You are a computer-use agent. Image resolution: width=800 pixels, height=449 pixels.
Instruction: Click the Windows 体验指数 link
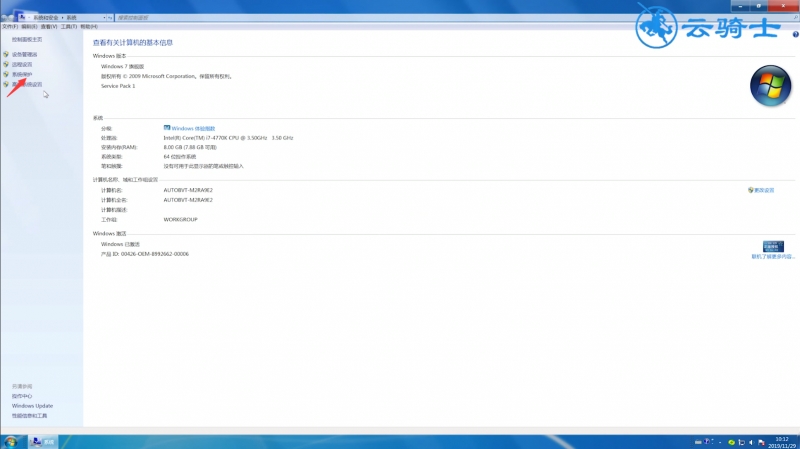click(x=193, y=129)
